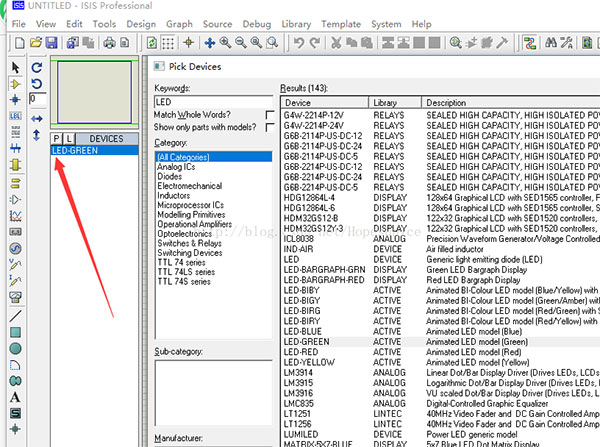Click the Rotate Clockwise button
This screenshot has width=600, height=447.
[x=37, y=67]
